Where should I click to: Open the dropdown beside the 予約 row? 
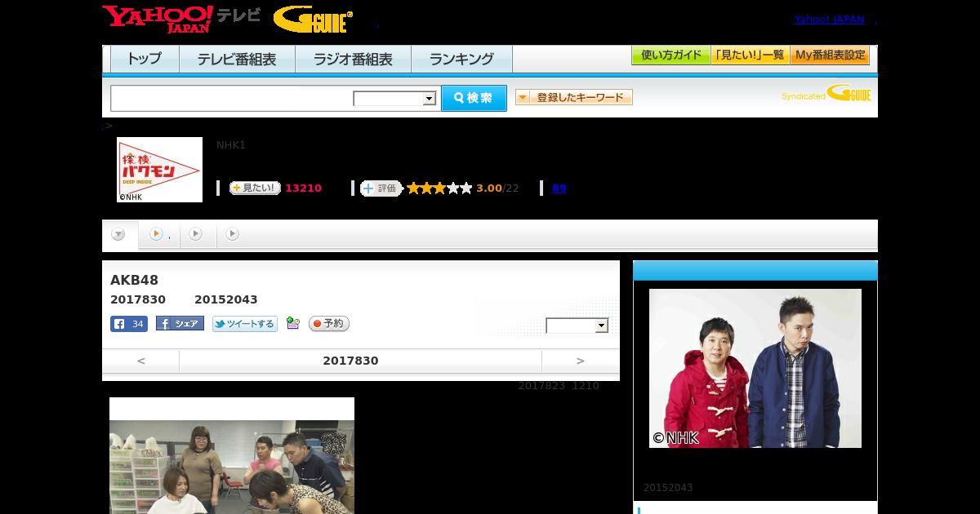click(577, 326)
